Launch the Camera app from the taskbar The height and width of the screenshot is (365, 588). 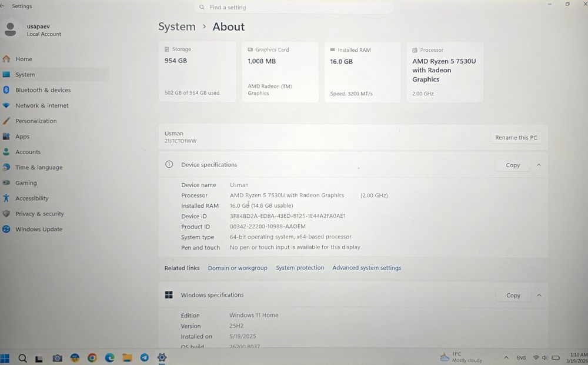[57, 358]
